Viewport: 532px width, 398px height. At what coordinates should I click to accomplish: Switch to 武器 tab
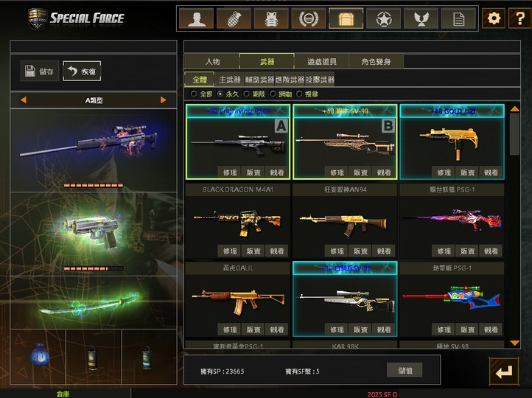[267, 61]
